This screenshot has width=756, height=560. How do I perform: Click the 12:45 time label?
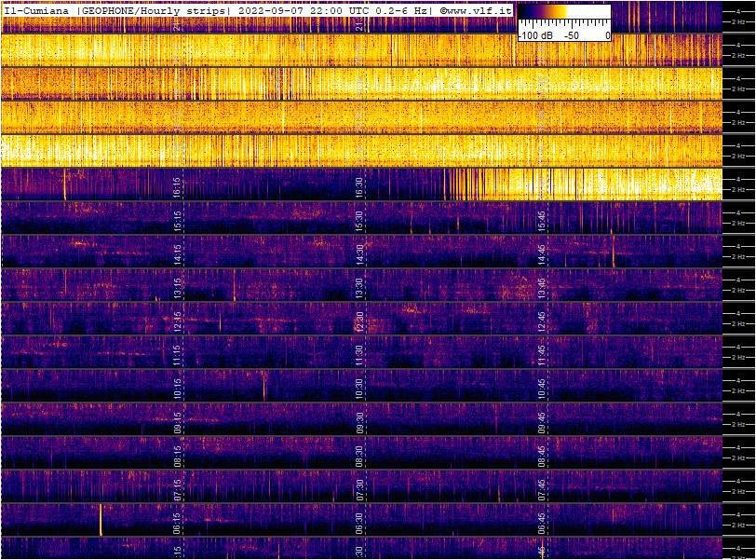(542, 321)
